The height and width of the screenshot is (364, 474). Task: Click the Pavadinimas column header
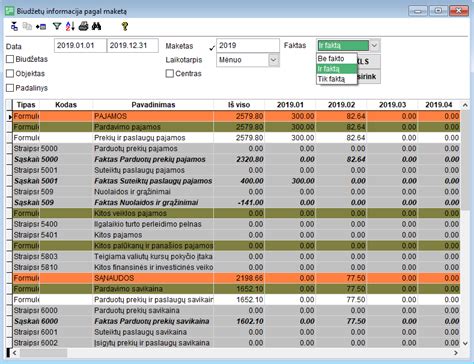tap(153, 105)
